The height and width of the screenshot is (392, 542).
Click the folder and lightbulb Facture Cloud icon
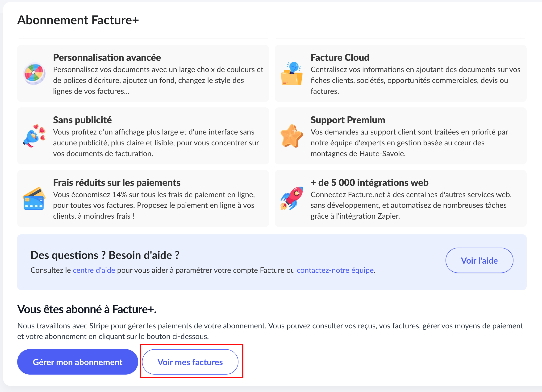[x=292, y=73]
